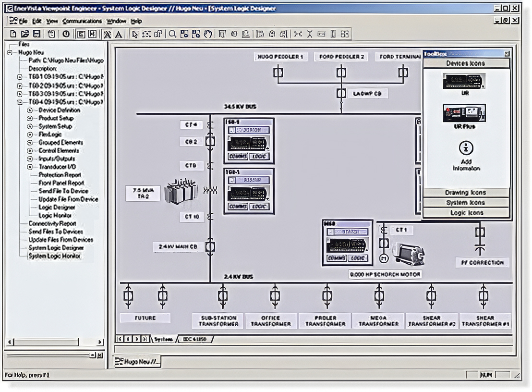Switch to the IEC 61850 sheet tab
Screen dimensions: 532x392
(194, 339)
